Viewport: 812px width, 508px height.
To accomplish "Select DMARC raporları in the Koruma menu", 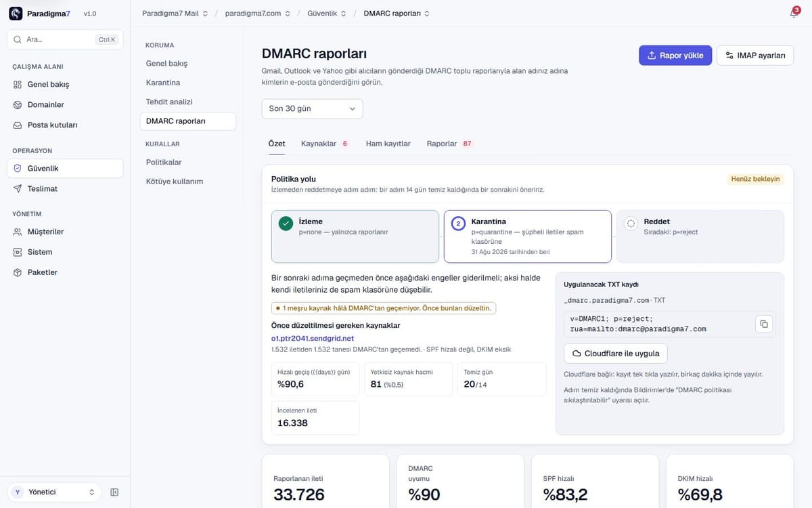I will coord(187,121).
